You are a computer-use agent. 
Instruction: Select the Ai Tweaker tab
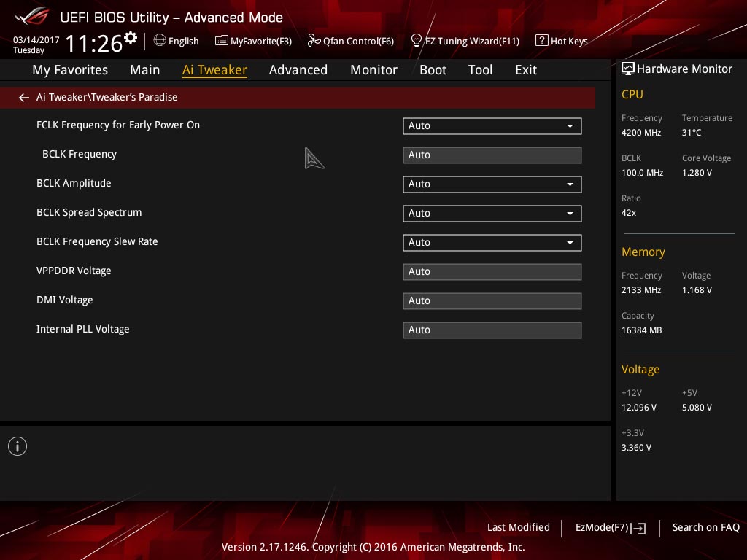click(x=214, y=70)
